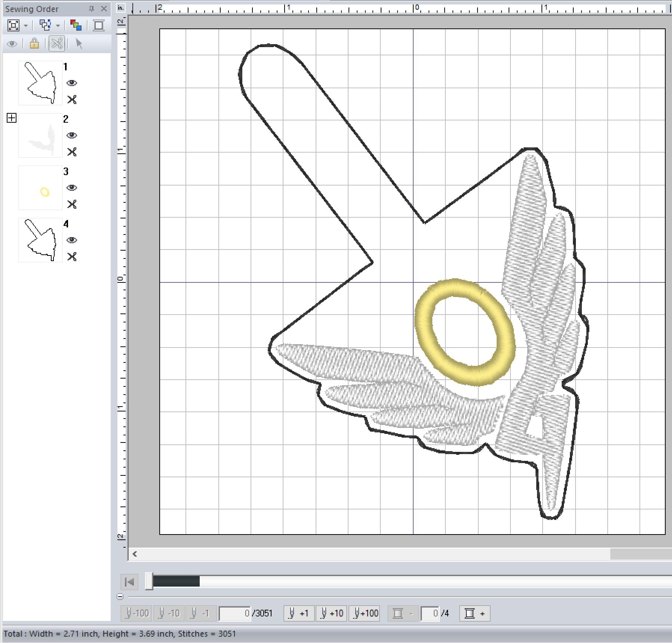Click the current stitch number input field
This screenshot has height=643, width=672.
click(234, 613)
